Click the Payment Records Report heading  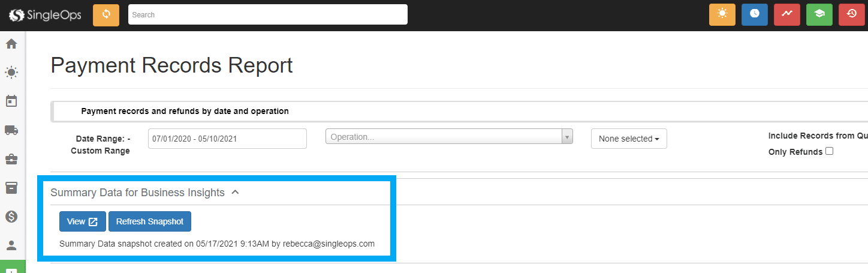[x=172, y=65]
